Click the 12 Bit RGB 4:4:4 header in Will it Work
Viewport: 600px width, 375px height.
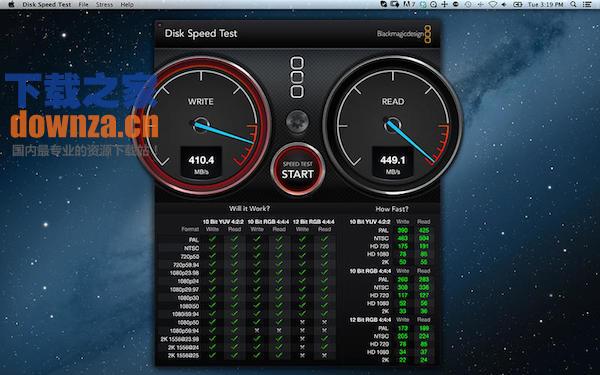click(x=313, y=222)
